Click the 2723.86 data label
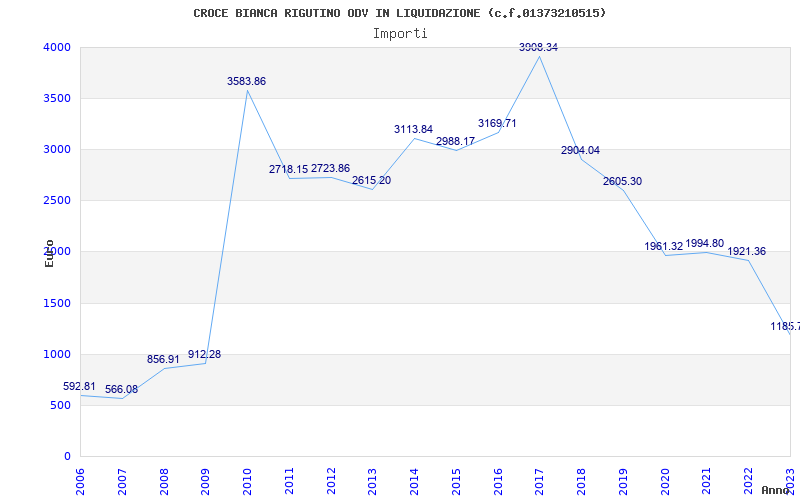 (x=331, y=168)
